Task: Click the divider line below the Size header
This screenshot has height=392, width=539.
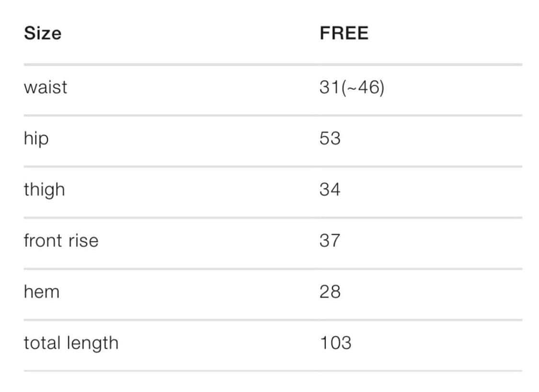Action: coord(273,64)
